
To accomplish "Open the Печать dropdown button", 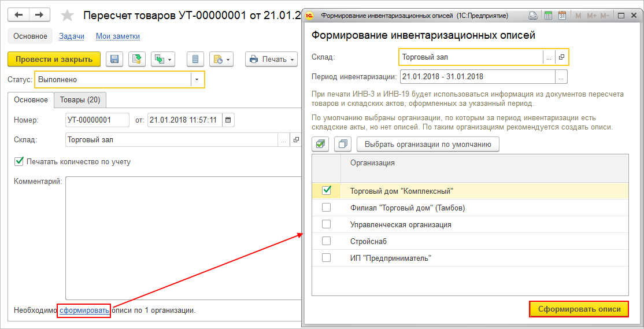I will (x=272, y=59).
